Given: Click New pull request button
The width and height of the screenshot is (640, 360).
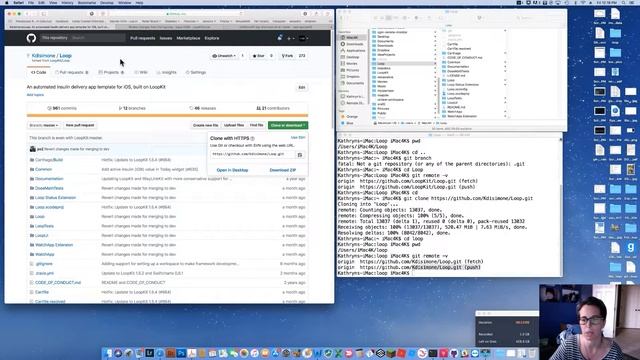Looking at the screenshot, I should (80, 125).
